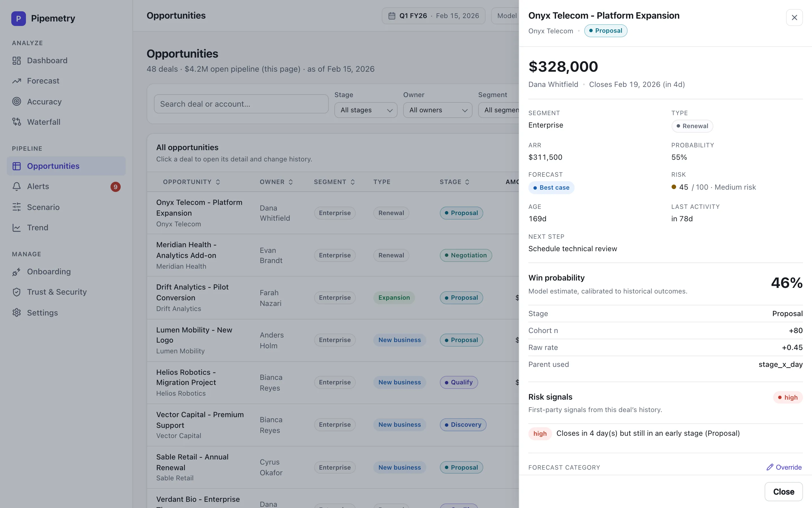Click the Best case forecast badge
The image size is (812, 508).
pyautogui.click(x=551, y=187)
